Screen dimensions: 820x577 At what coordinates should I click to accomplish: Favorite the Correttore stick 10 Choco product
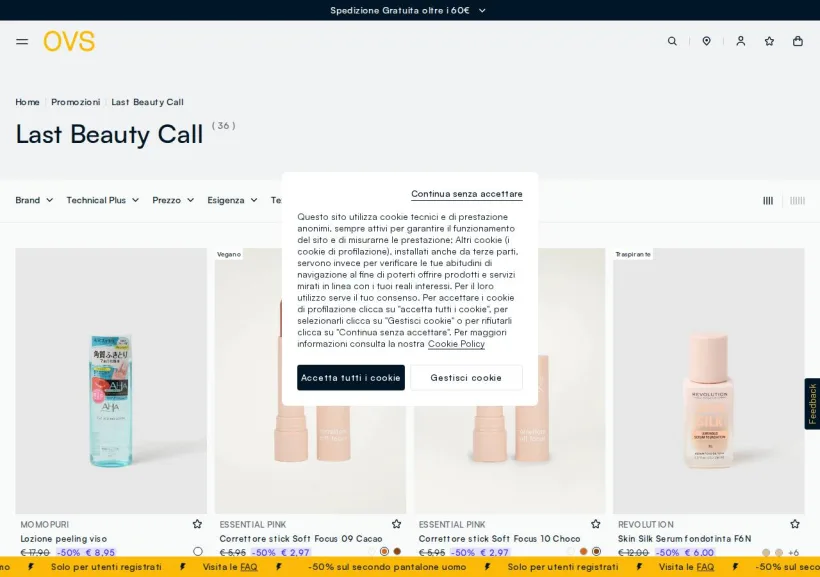click(596, 524)
